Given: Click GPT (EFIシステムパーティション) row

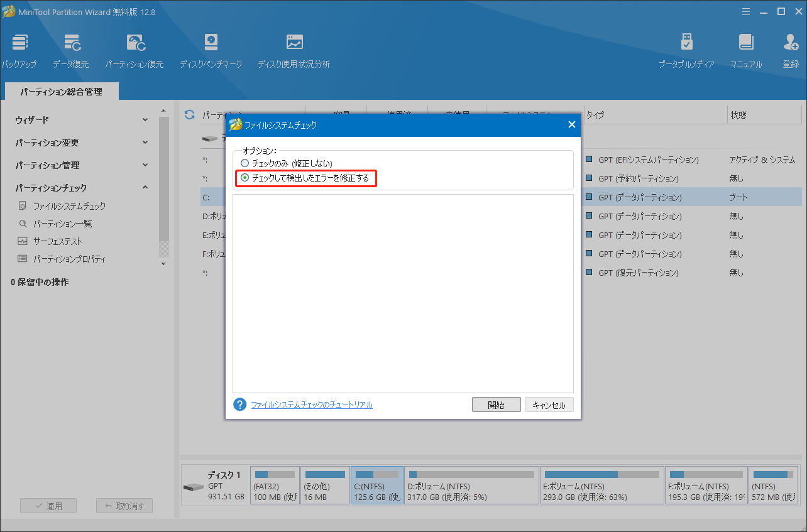Looking at the screenshot, I should tap(649, 160).
